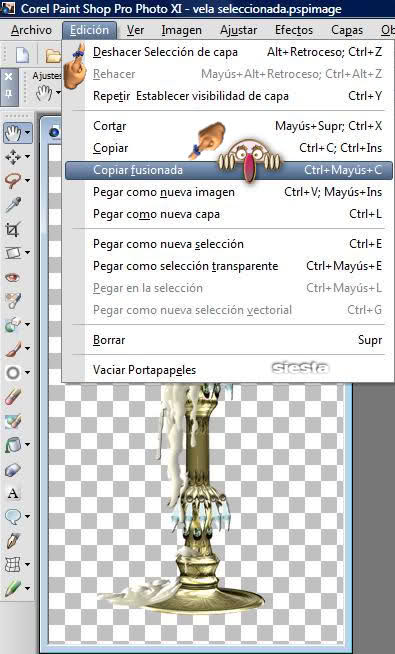Select the Lighten/Darken circle tool
Image resolution: width=395 pixels, height=654 pixels.
13,372
